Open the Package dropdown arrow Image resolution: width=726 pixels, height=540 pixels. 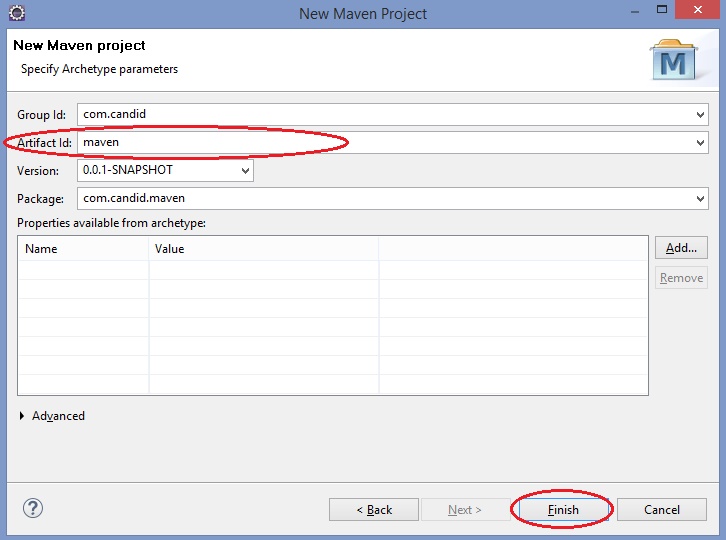700,199
